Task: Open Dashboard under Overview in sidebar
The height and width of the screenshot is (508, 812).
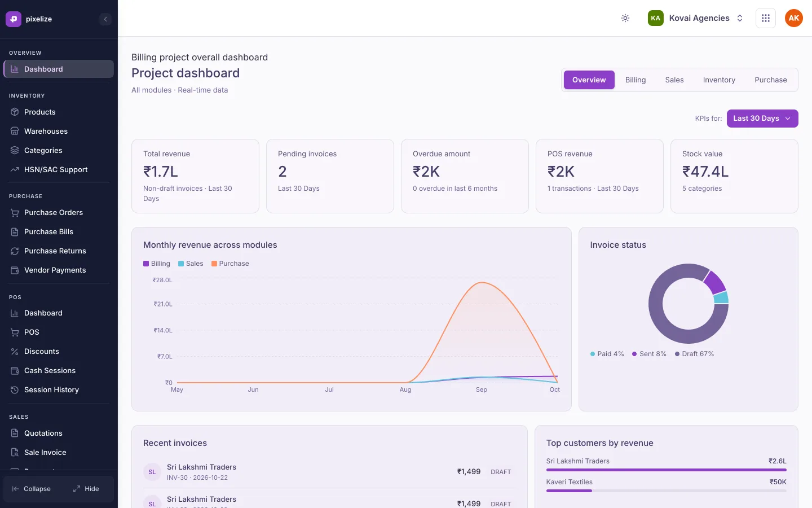Action: [59, 69]
